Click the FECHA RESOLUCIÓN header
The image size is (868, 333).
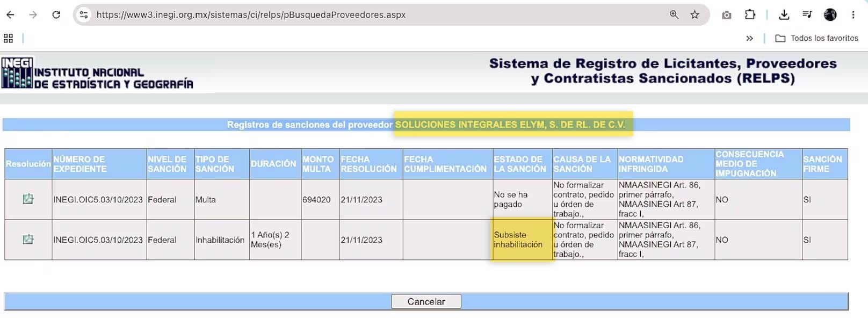[x=371, y=164]
